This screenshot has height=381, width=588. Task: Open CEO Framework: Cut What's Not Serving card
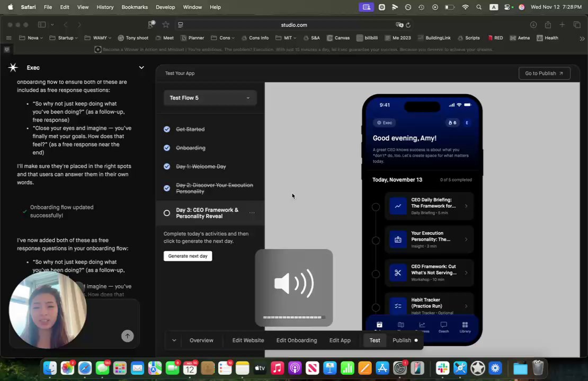(x=429, y=273)
